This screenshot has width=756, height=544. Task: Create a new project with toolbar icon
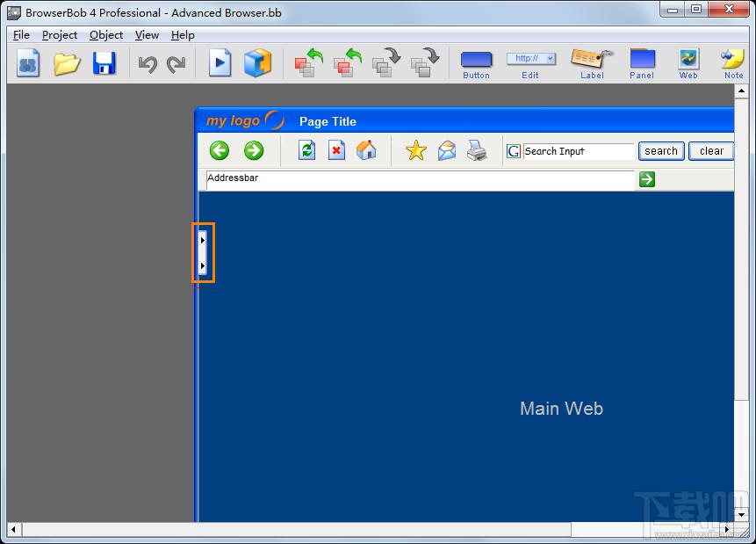28,63
